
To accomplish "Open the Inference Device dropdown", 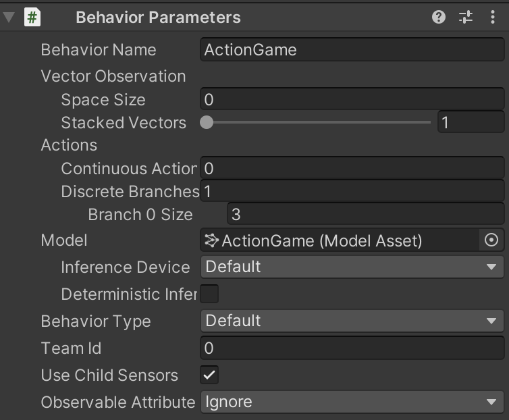I will [352, 267].
